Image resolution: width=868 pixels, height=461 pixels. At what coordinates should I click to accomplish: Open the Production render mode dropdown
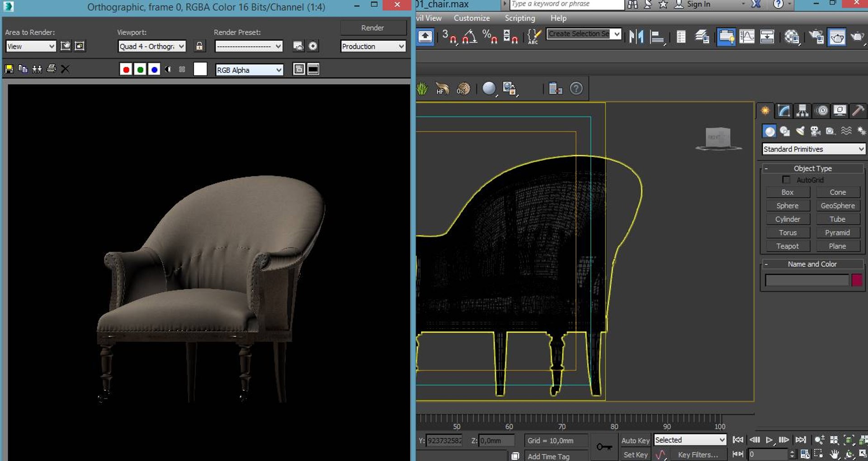point(373,46)
